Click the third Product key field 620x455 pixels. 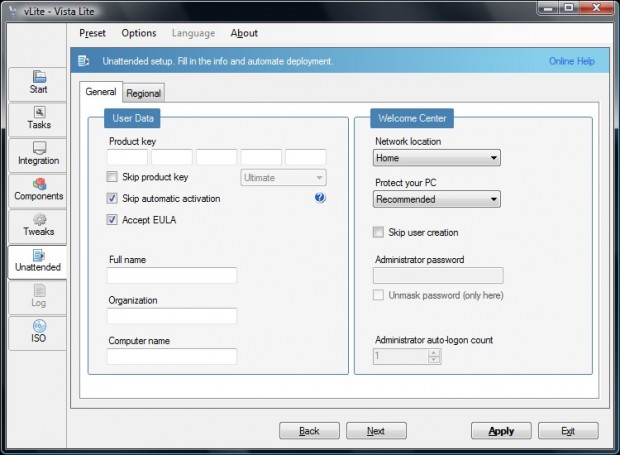pos(216,157)
